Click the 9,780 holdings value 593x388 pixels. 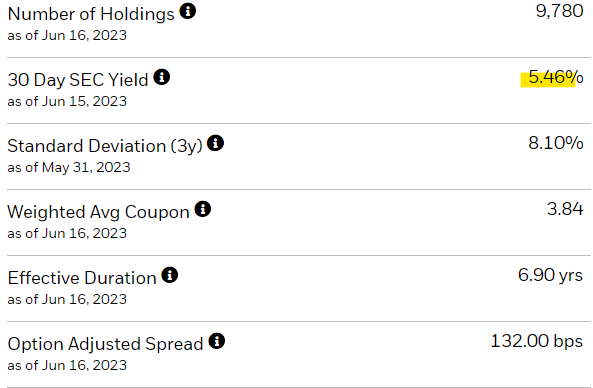click(559, 11)
